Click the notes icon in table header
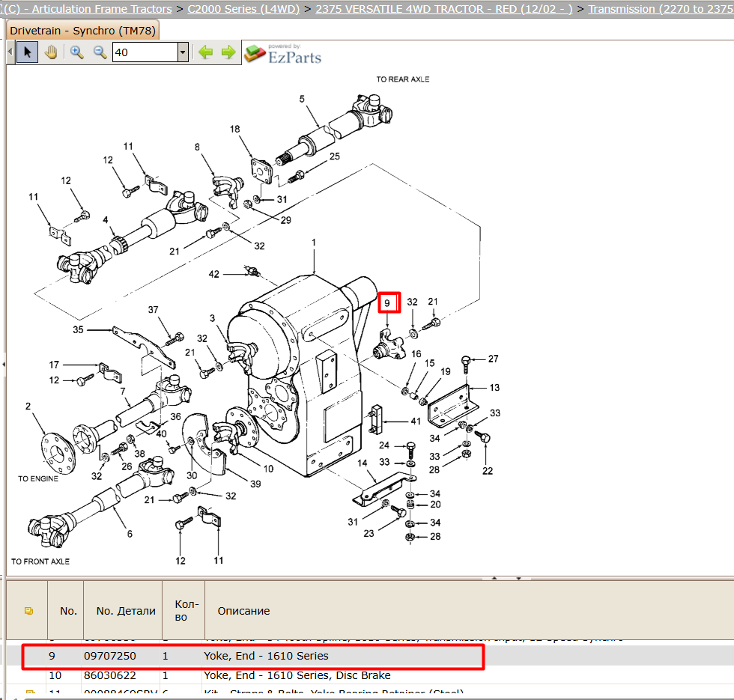 tap(28, 611)
